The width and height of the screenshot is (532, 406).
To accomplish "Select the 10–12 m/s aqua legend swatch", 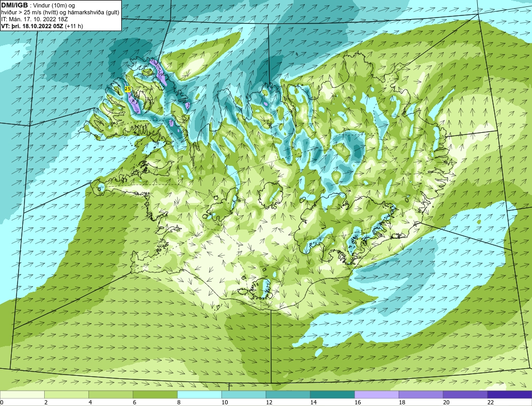I will [244, 394].
